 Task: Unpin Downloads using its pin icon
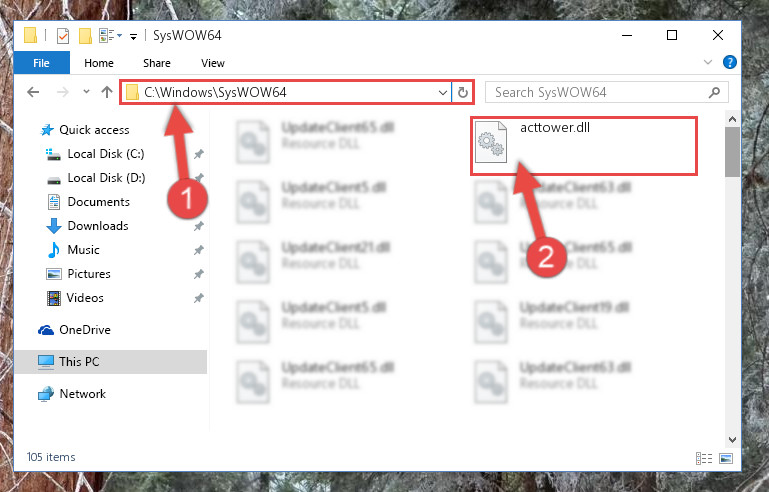198,226
